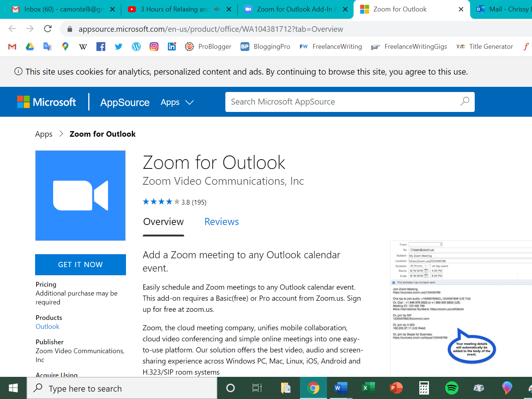Image resolution: width=532 pixels, height=399 pixels.
Task: Switch to the Reviews tab
Action: (x=222, y=222)
